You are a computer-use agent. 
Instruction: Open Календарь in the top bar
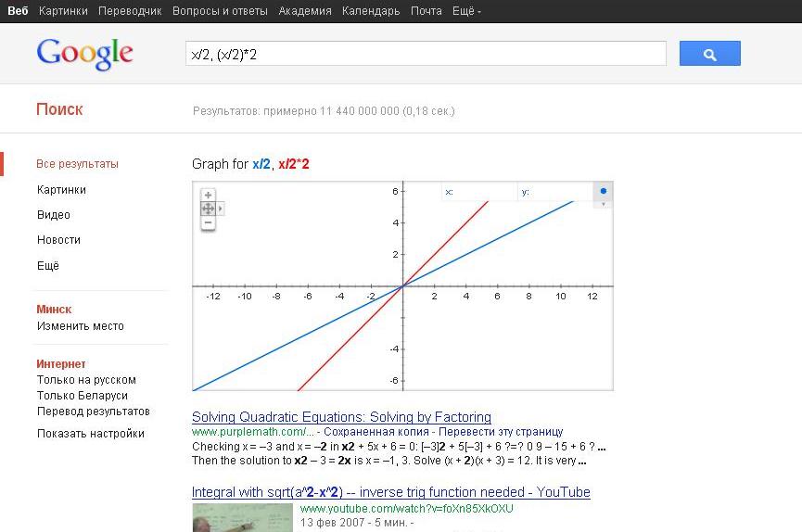point(371,11)
